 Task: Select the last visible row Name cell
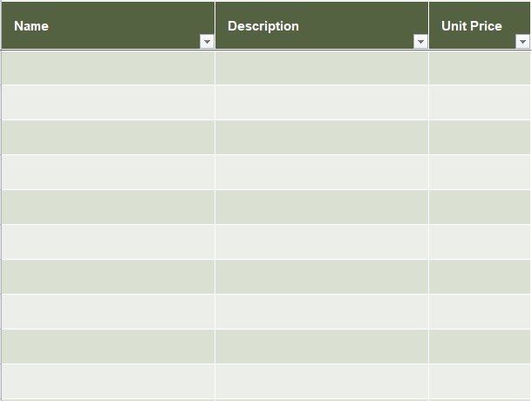108,381
